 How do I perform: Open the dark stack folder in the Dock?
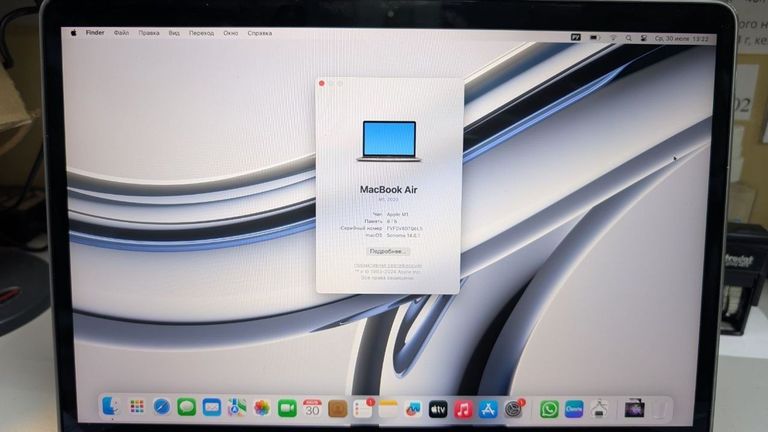coord(634,408)
